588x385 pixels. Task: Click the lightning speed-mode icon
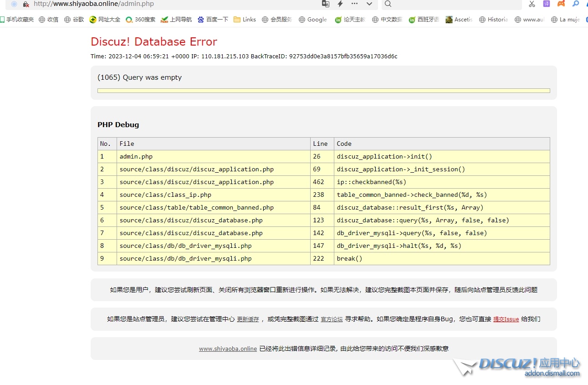pos(340,4)
